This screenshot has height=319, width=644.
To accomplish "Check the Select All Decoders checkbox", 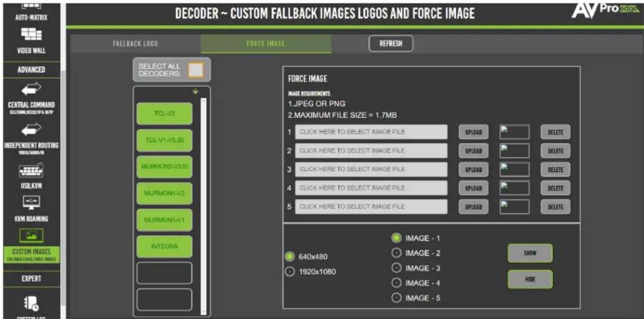I will tap(196, 71).
